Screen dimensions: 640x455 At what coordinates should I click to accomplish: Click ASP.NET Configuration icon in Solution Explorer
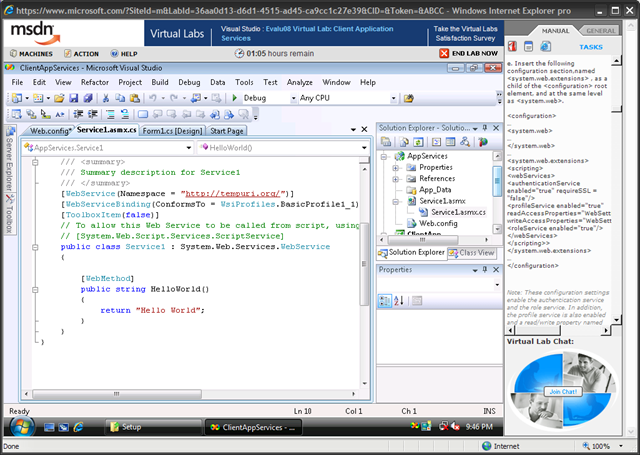pyautogui.click(x=483, y=142)
